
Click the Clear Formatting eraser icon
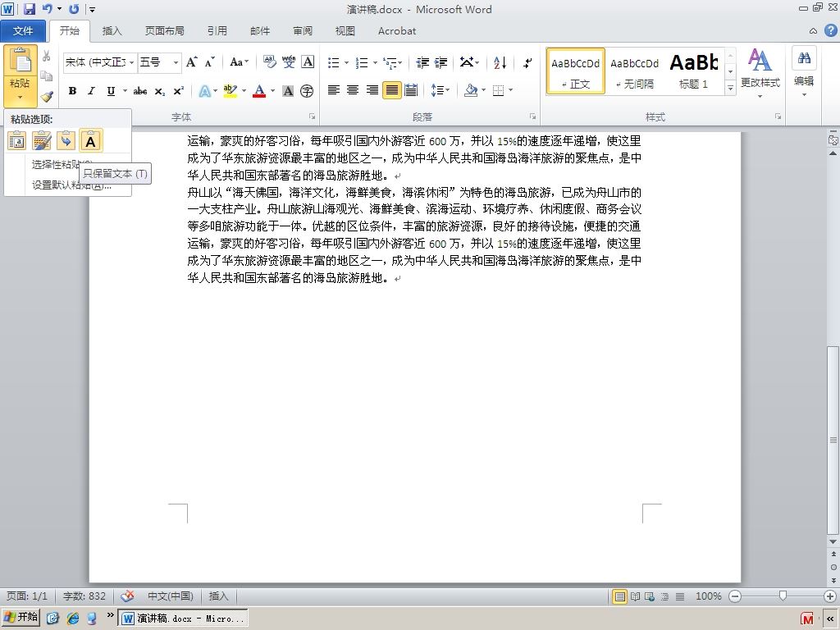[x=269, y=62]
